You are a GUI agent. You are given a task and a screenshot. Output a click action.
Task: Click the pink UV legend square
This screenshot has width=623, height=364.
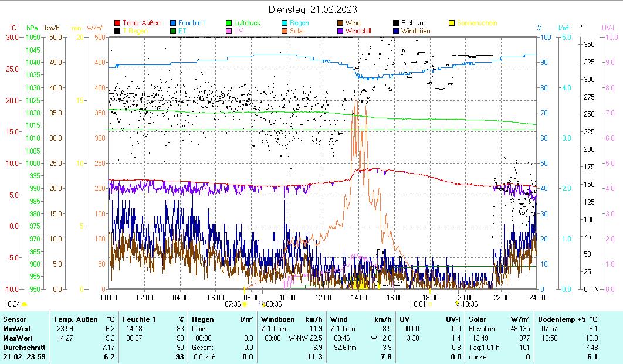[229, 30]
